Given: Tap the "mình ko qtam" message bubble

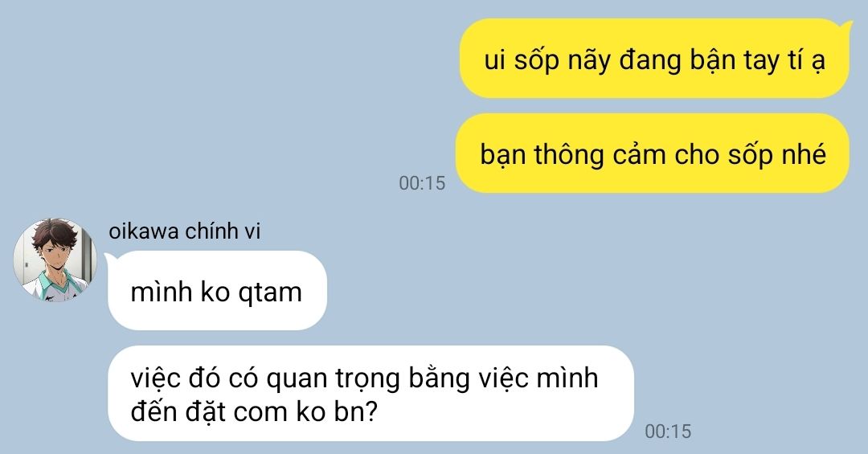Looking at the screenshot, I should pos(217,291).
